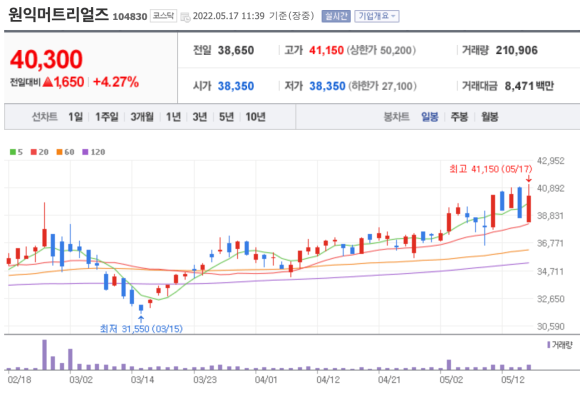The width and height of the screenshot is (580, 393).
Task: Click the stock name 원익머트리얼즈
Action: pos(58,14)
